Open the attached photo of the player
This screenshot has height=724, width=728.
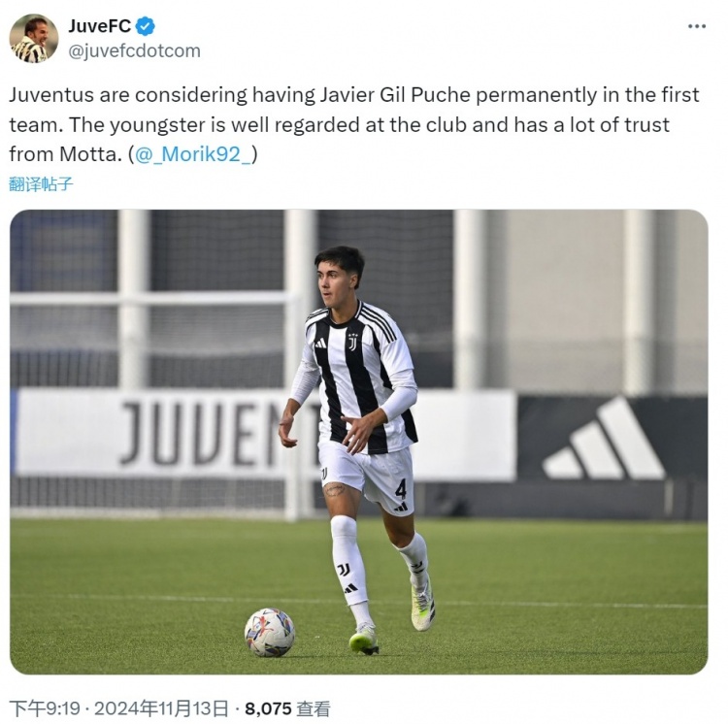(359, 442)
